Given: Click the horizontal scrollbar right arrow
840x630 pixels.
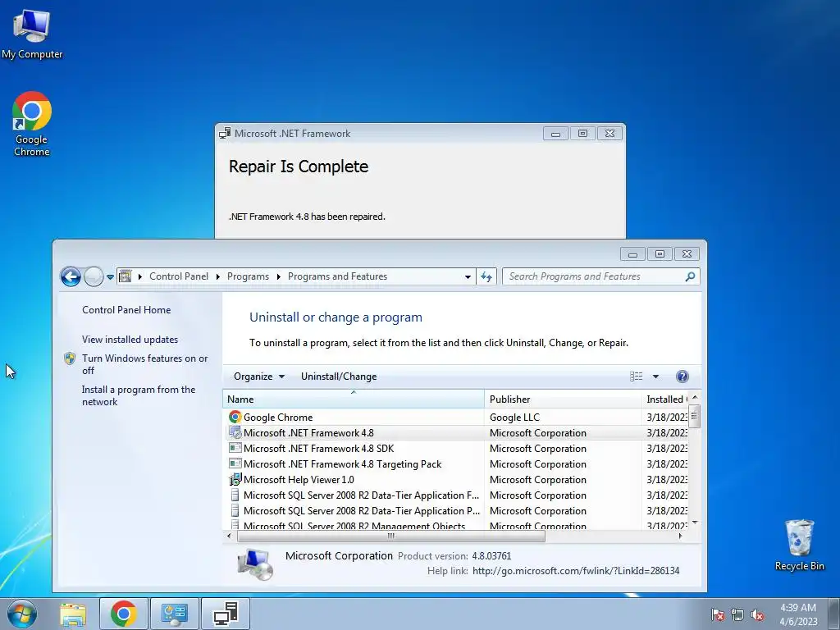Looking at the screenshot, I should tap(680, 536).
